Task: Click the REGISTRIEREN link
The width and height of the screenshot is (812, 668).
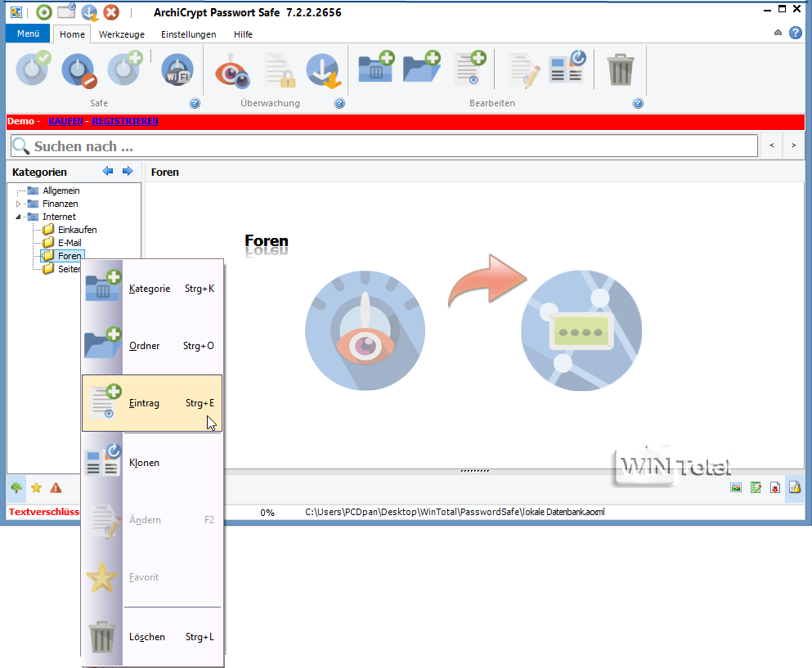Action: (125, 121)
